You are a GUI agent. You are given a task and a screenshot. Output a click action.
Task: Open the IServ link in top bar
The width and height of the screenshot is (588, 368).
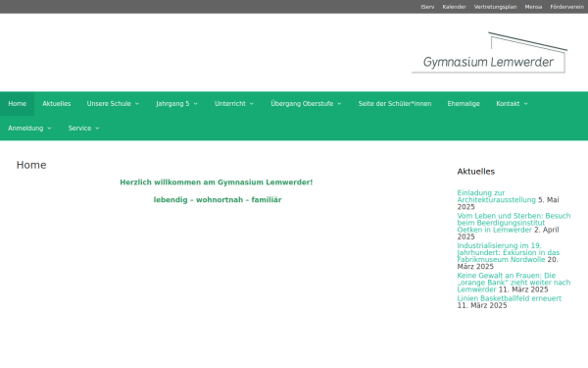[427, 7]
